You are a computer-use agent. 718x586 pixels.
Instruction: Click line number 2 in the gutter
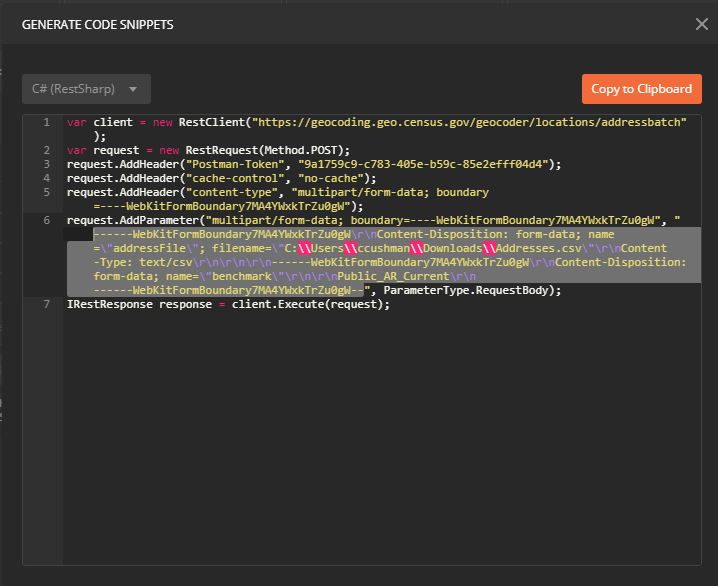tap(45, 150)
